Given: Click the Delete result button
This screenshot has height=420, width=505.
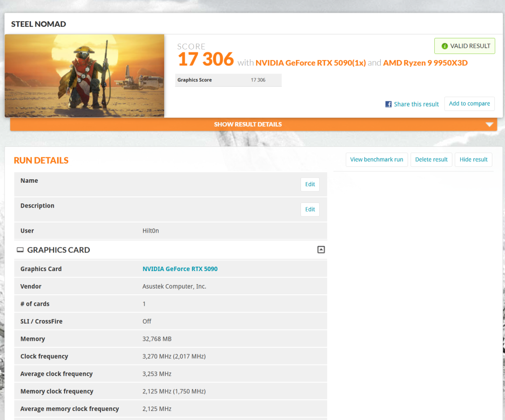Looking at the screenshot, I should 431,160.
